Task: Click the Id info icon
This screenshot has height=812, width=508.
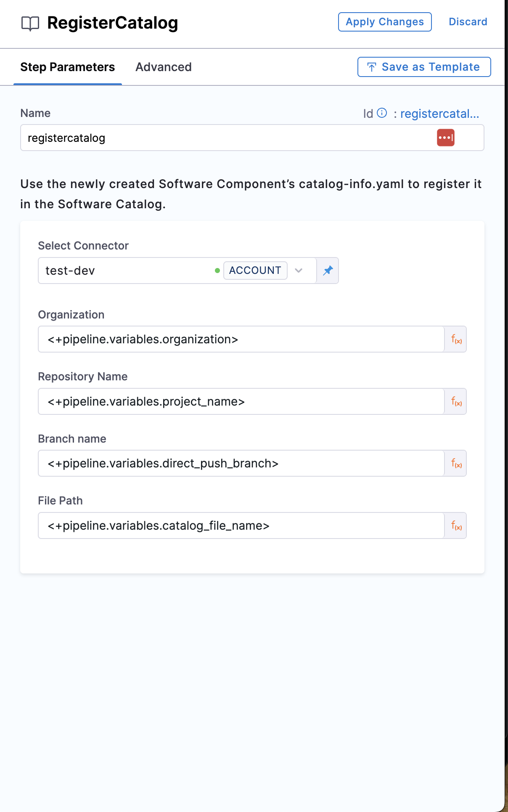Action: pyautogui.click(x=382, y=113)
